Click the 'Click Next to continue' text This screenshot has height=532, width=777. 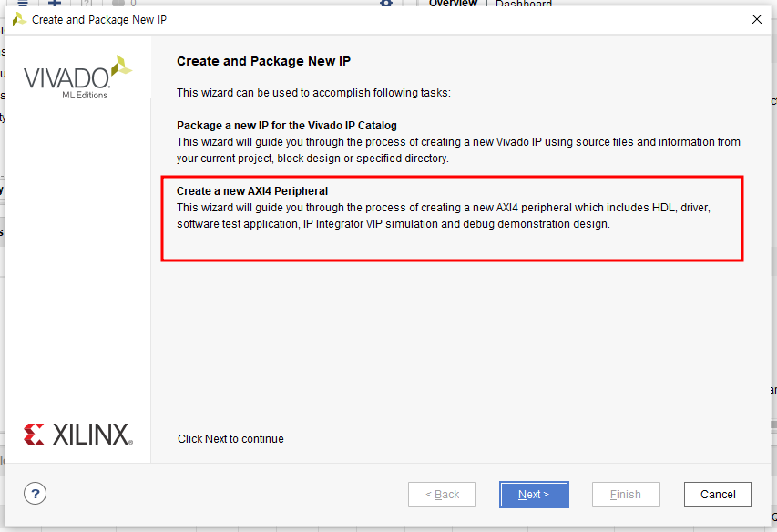pyautogui.click(x=230, y=439)
